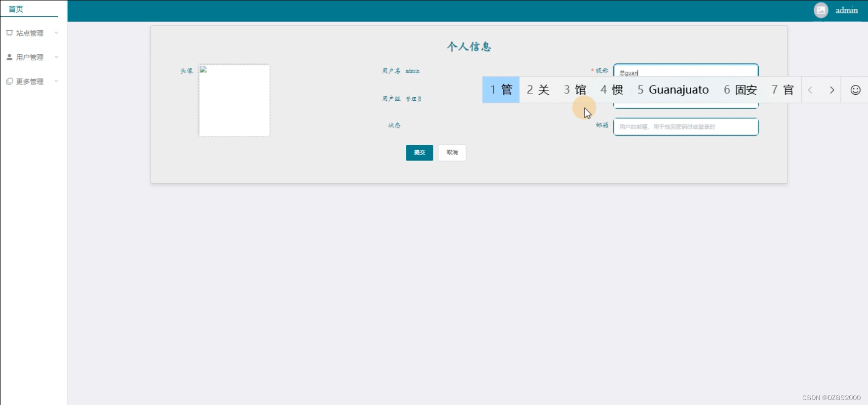Focus the 邮箱 email input field
This screenshot has width=868, height=405.
pyautogui.click(x=686, y=127)
